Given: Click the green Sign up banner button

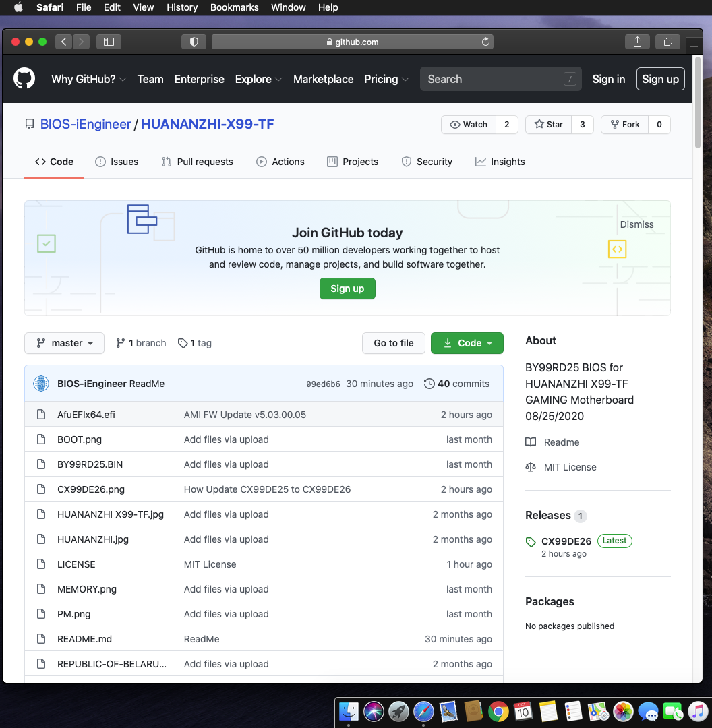Looking at the screenshot, I should coord(347,289).
